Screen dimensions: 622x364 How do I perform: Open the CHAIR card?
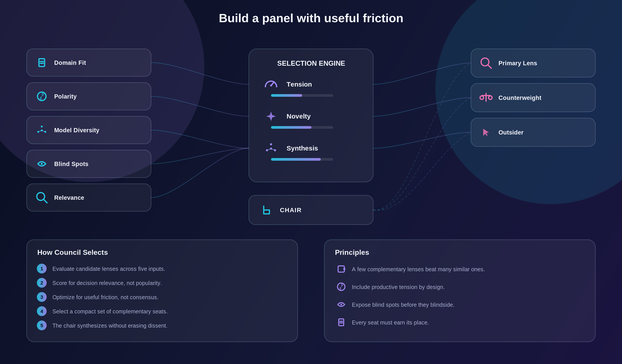click(x=311, y=210)
